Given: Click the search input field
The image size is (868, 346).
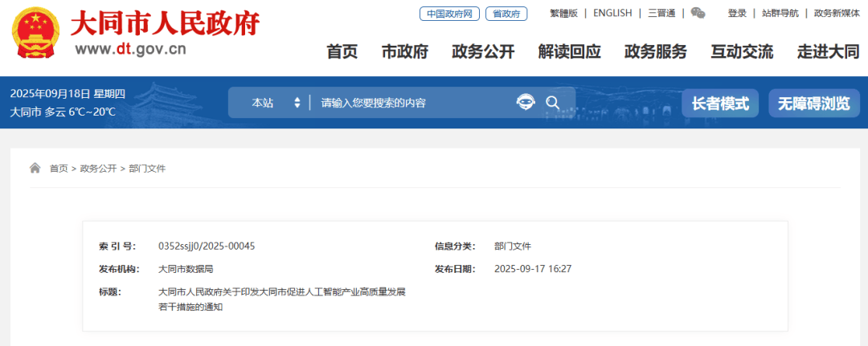Looking at the screenshot, I should pyautogui.click(x=410, y=103).
